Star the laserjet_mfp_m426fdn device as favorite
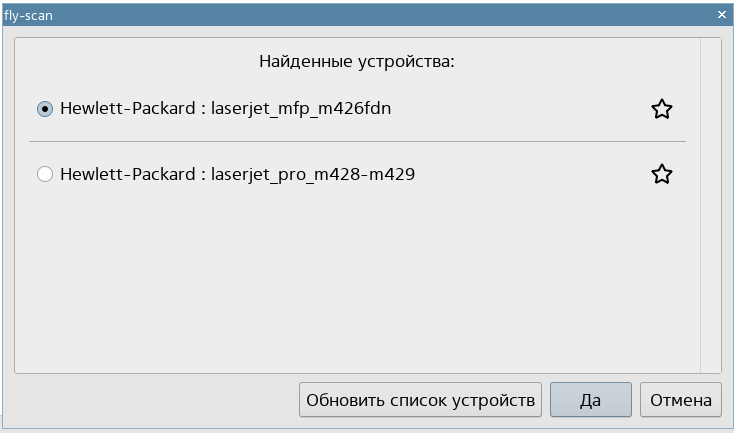The width and height of the screenshot is (735, 433). 661,109
